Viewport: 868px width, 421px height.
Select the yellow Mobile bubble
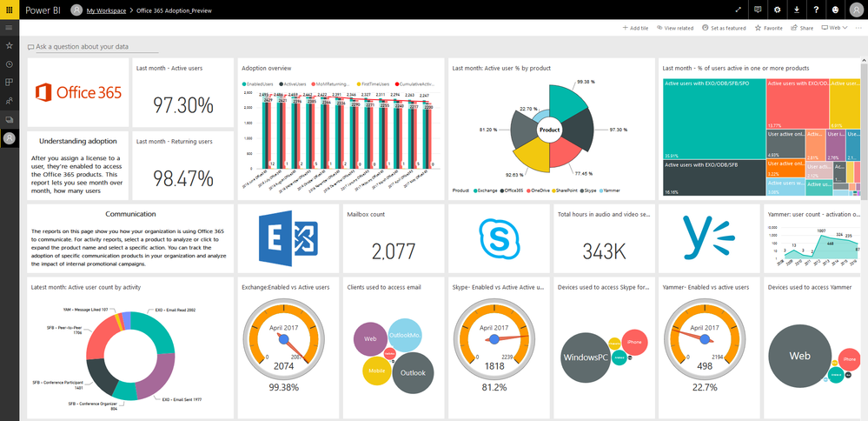click(x=377, y=371)
